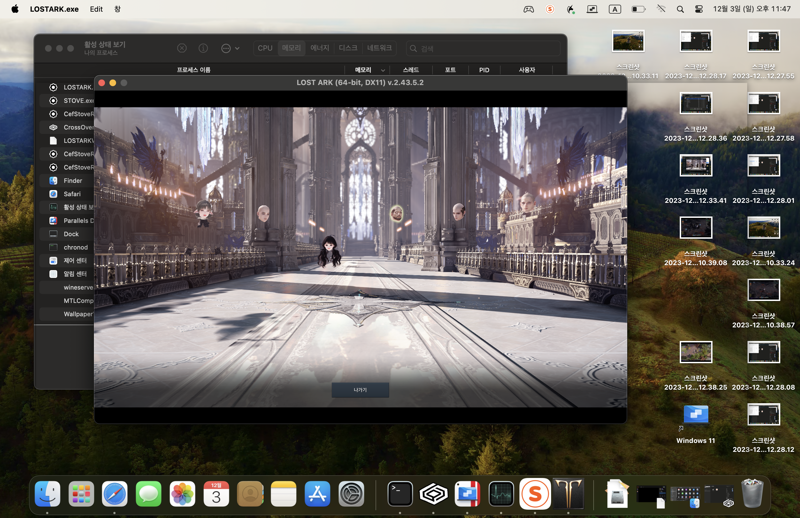Open the Edit menu
The width and height of the screenshot is (800, 518).
(96, 9)
